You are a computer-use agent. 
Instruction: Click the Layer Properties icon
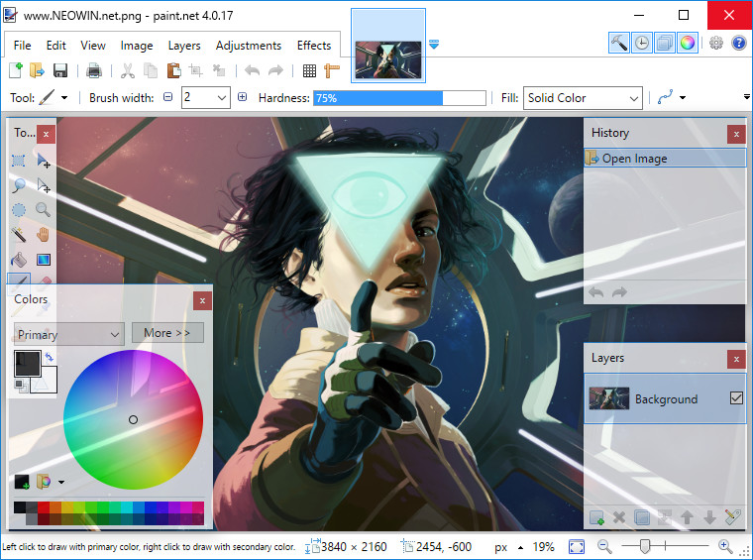(732, 516)
